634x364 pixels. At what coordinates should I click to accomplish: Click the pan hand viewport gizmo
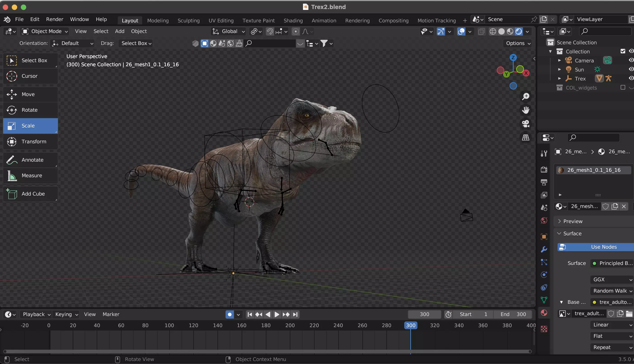(x=525, y=110)
